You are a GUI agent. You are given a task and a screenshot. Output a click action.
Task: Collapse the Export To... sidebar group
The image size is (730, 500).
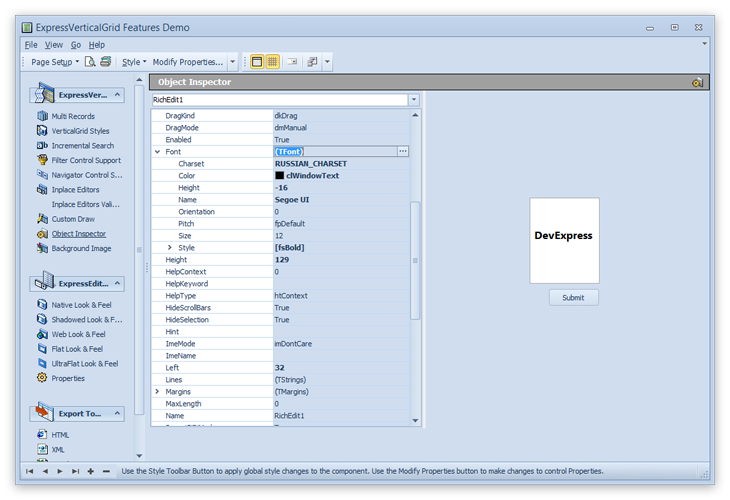117,413
